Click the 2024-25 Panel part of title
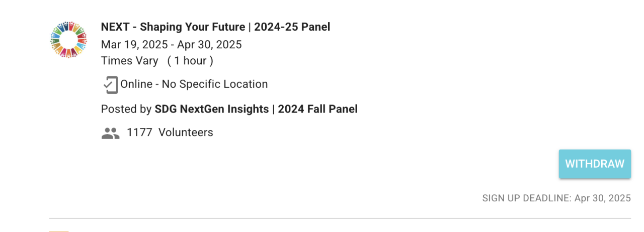The height and width of the screenshot is (232, 644). pyautogui.click(x=292, y=27)
